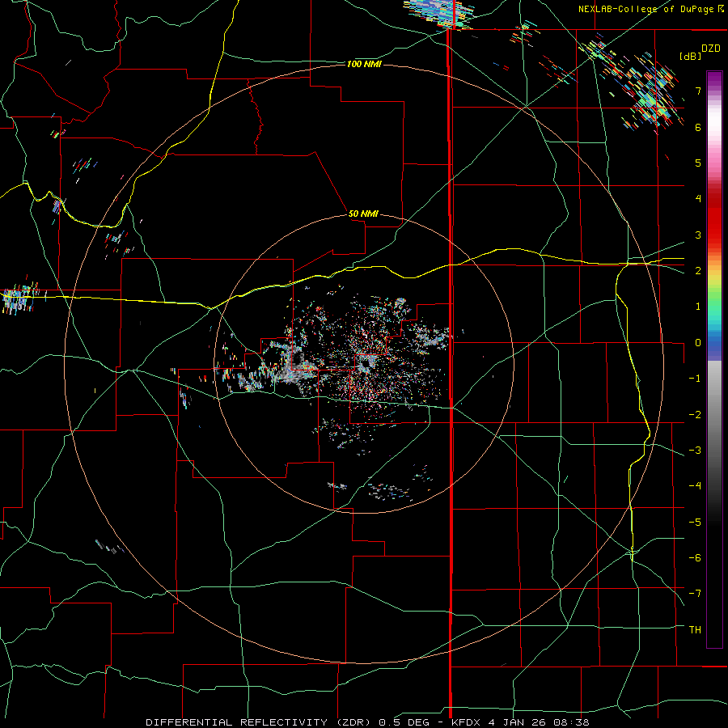
Task: Click the -5 value on color scale
Action: (x=695, y=523)
